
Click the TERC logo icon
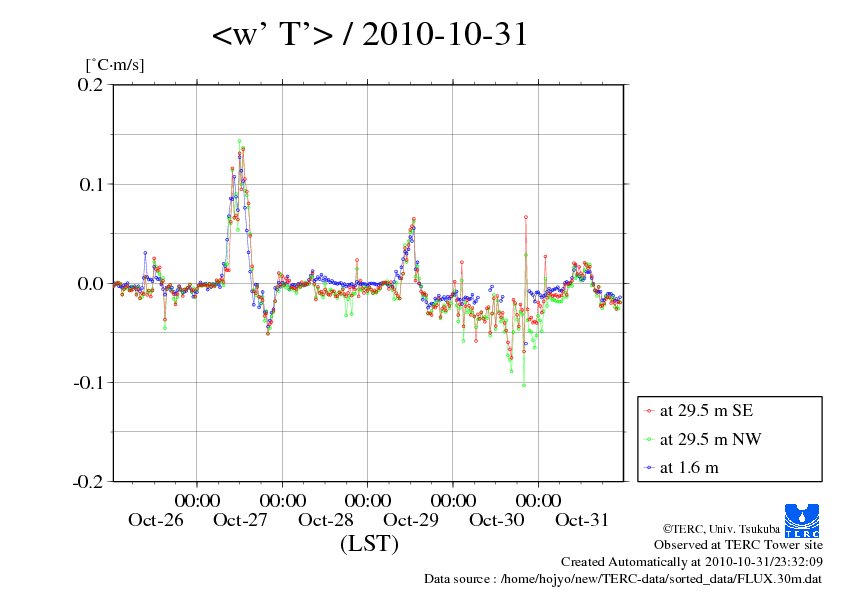point(802,520)
